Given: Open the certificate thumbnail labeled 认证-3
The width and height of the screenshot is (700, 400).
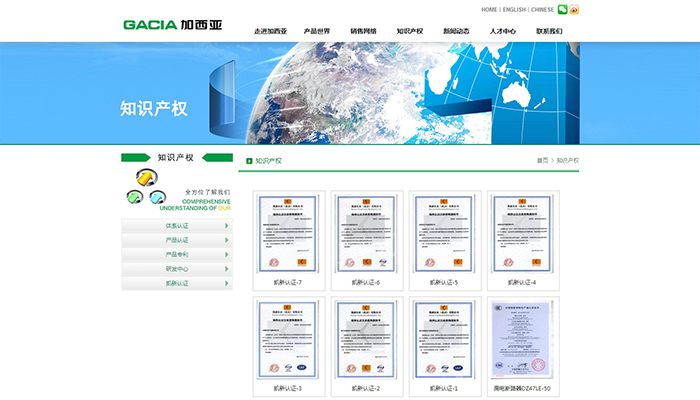Looking at the screenshot, I should click(x=288, y=340).
